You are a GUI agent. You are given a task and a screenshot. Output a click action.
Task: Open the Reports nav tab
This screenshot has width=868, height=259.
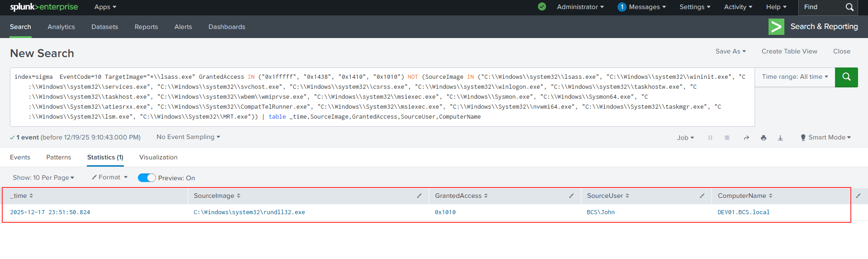coord(146,27)
